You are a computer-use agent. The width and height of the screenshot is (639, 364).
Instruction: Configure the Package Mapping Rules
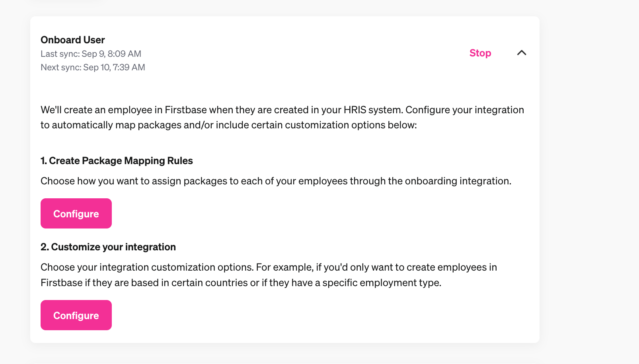click(x=76, y=214)
